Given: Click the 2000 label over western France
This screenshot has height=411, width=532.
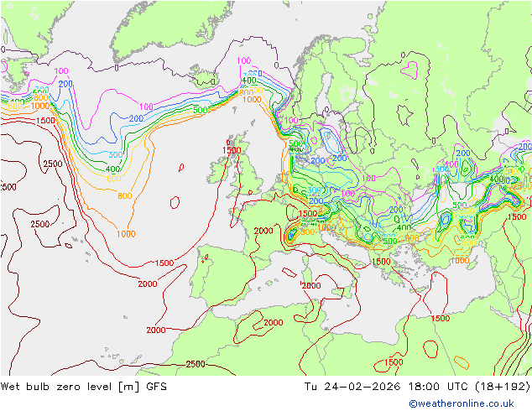Looking at the screenshot, I should (x=263, y=231).
